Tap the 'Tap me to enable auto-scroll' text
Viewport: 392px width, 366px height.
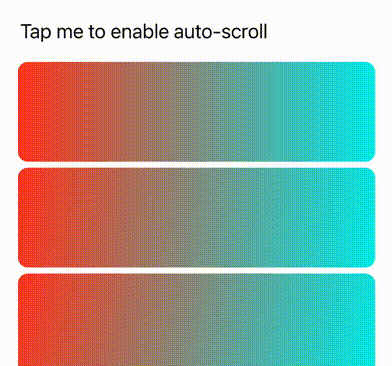pyautogui.click(x=144, y=32)
